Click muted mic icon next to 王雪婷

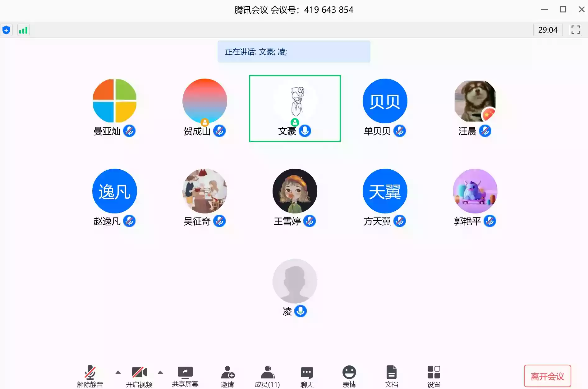310,221
